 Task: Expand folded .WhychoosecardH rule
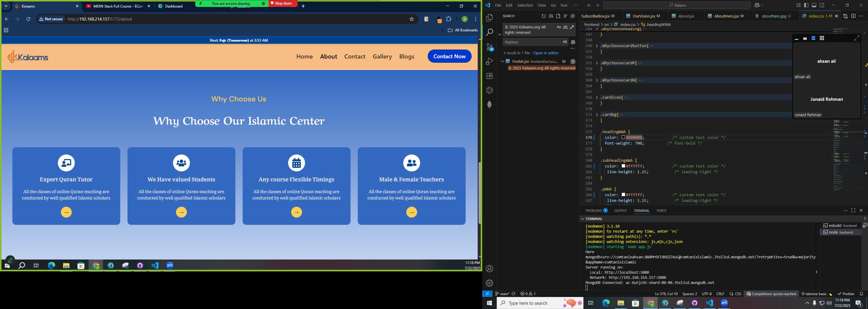(597, 80)
